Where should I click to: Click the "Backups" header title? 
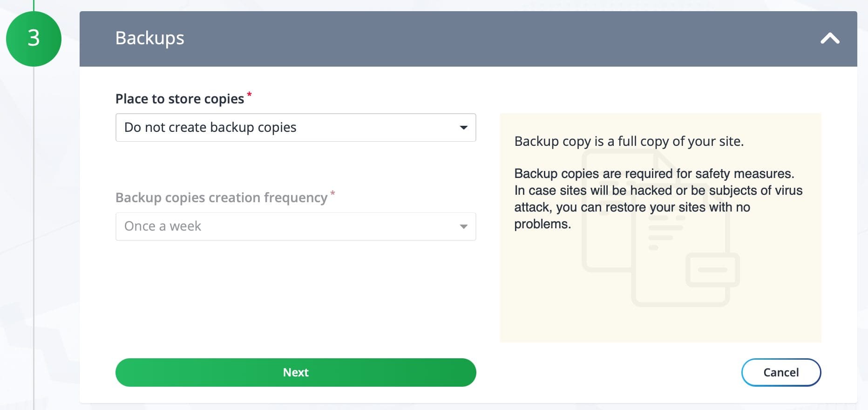pos(149,38)
